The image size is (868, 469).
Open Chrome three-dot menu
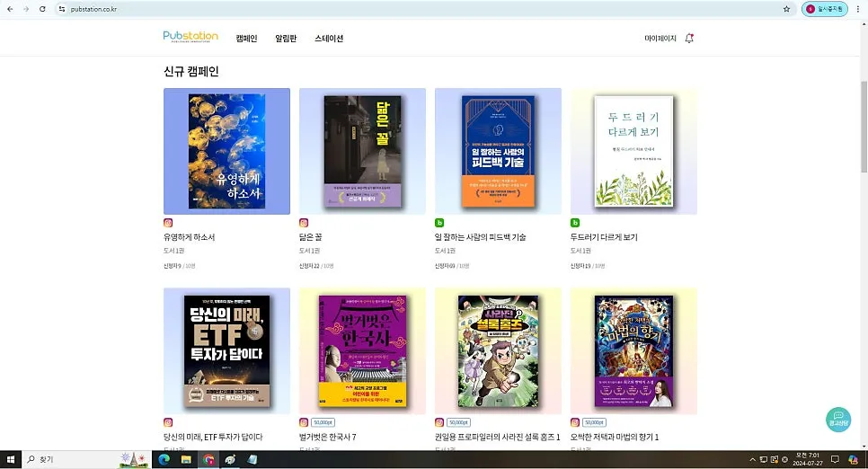click(858, 9)
